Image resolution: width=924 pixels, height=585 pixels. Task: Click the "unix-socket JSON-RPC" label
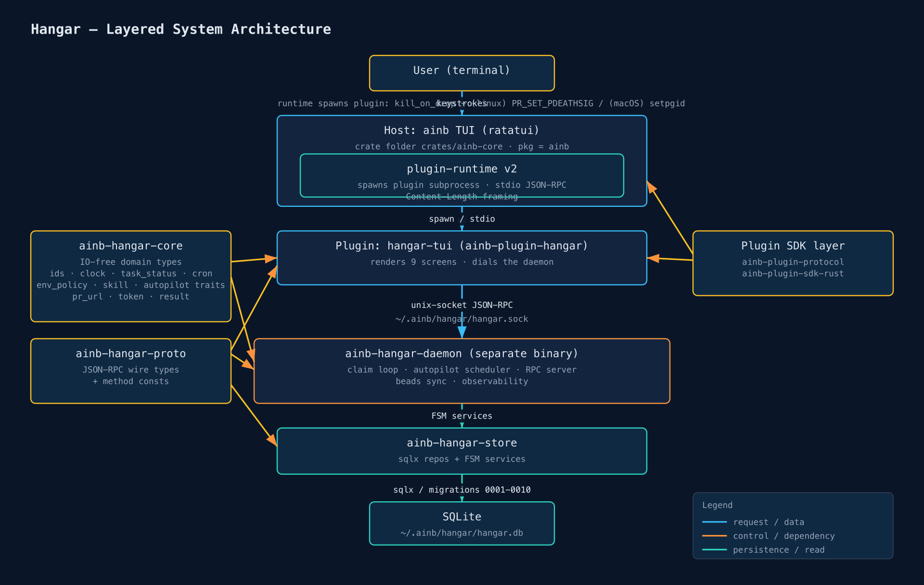tap(462, 305)
